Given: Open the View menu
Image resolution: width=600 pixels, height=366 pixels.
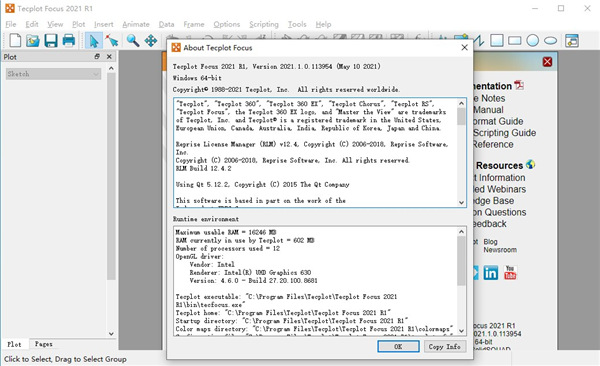Looking at the screenshot, I should tap(55, 24).
